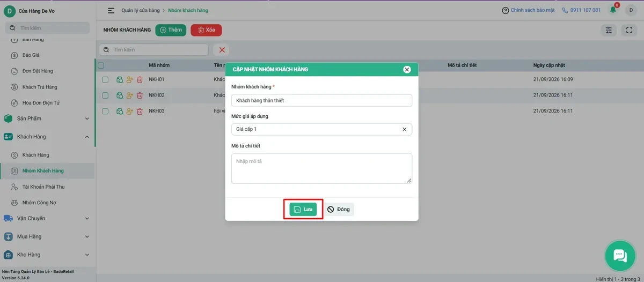Click the view-detail icon in row NKH01

[x=120, y=80]
